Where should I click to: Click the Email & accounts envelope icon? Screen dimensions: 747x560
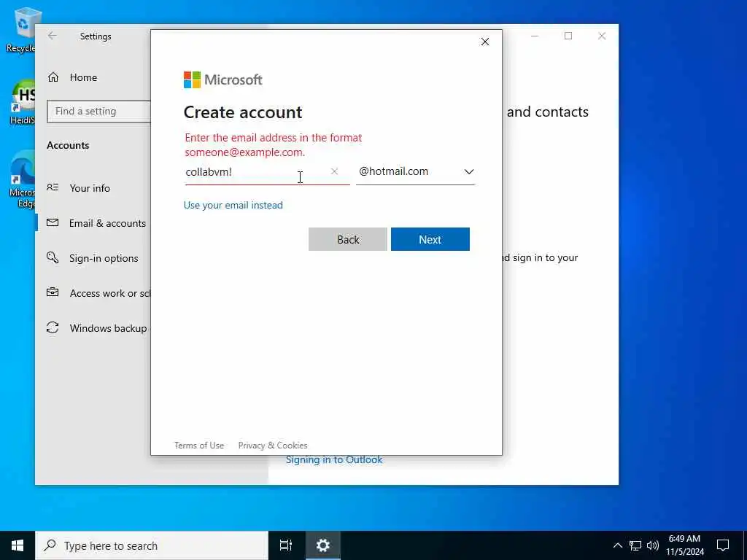click(x=53, y=222)
